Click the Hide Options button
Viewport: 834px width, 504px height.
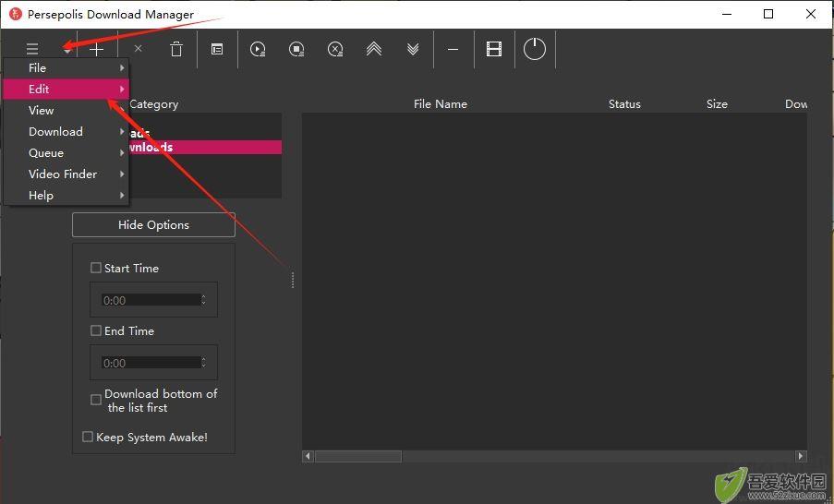[153, 225]
